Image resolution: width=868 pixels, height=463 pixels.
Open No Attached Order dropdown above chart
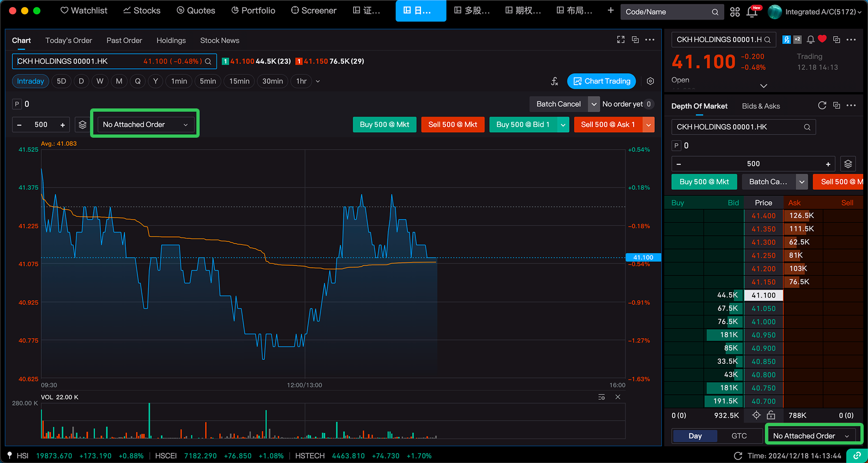pyautogui.click(x=145, y=125)
